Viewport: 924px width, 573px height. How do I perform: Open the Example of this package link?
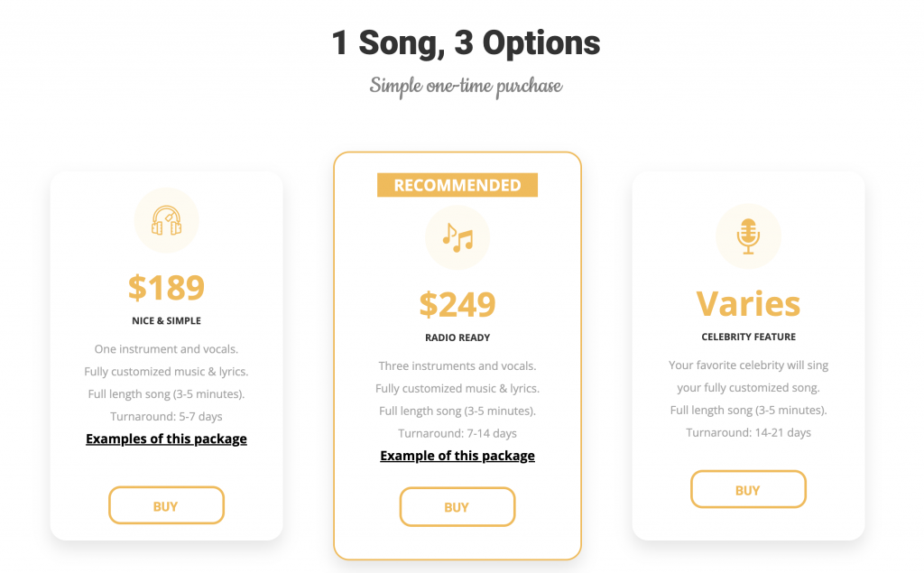[x=457, y=456]
